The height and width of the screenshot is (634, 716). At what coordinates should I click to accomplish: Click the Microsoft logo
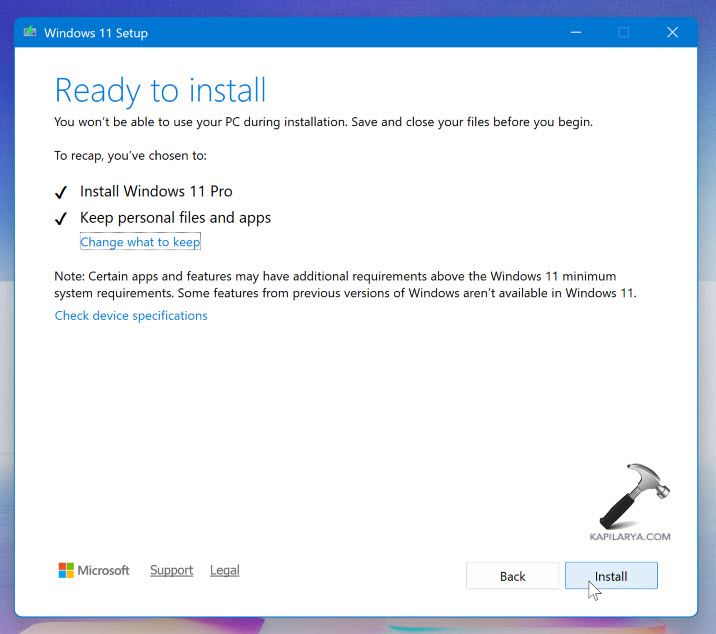point(94,570)
